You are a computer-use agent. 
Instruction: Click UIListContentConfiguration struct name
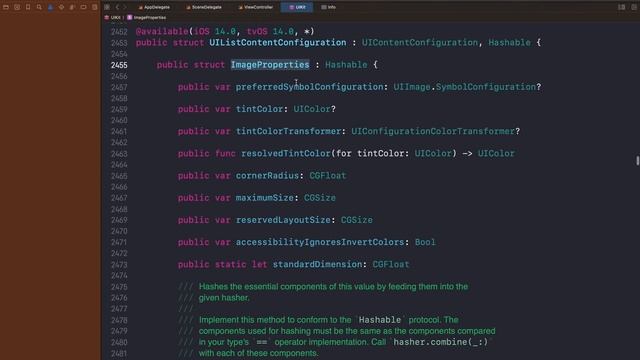coord(278,42)
